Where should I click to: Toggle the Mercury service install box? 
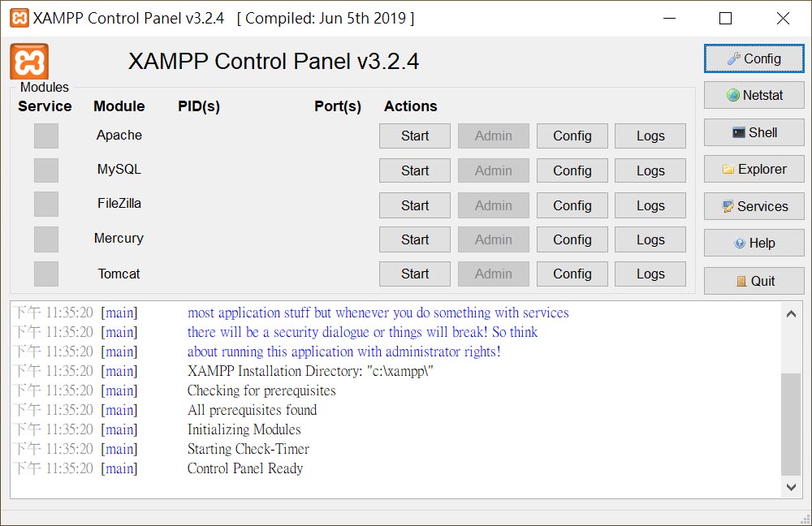tap(46, 239)
